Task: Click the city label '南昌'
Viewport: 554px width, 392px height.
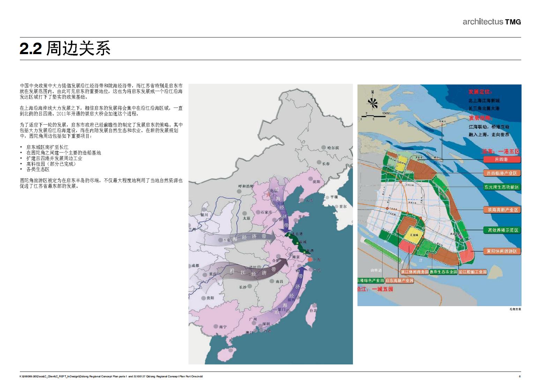Action: click(279, 282)
